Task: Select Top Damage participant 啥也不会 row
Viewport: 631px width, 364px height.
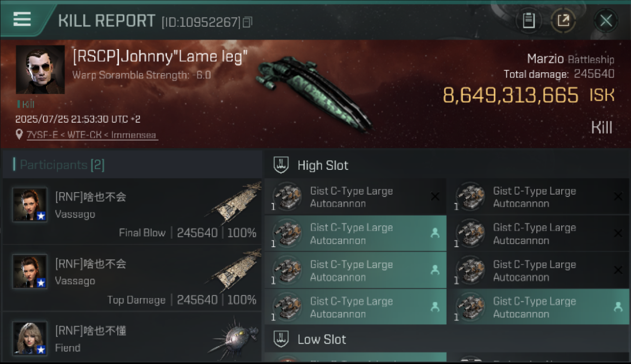Action: click(x=132, y=278)
